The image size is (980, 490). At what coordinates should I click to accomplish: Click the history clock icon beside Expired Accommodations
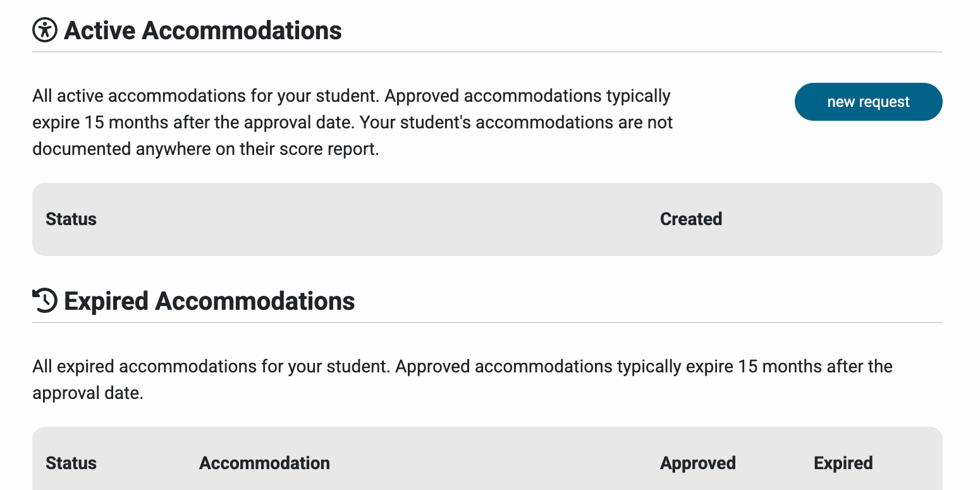coord(45,300)
